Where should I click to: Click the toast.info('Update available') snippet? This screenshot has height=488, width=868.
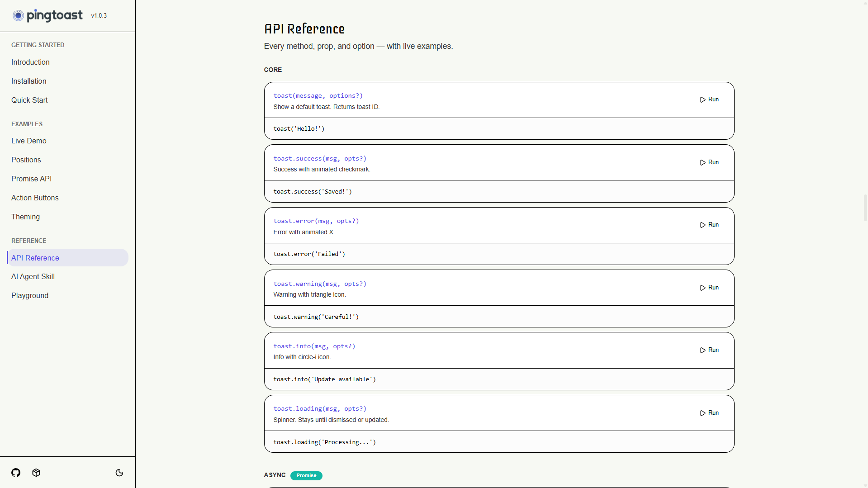pos(324,379)
